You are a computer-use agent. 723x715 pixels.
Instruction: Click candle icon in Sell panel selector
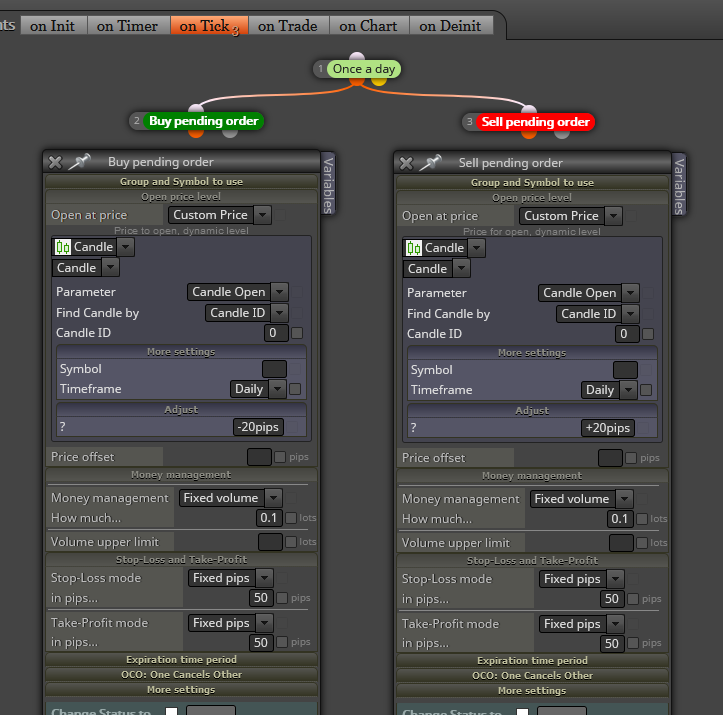coord(414,248)
